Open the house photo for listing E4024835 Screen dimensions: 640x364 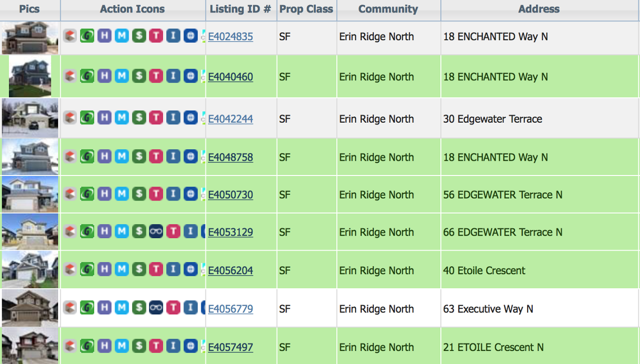pyautogui.click(x=30, y=38)
